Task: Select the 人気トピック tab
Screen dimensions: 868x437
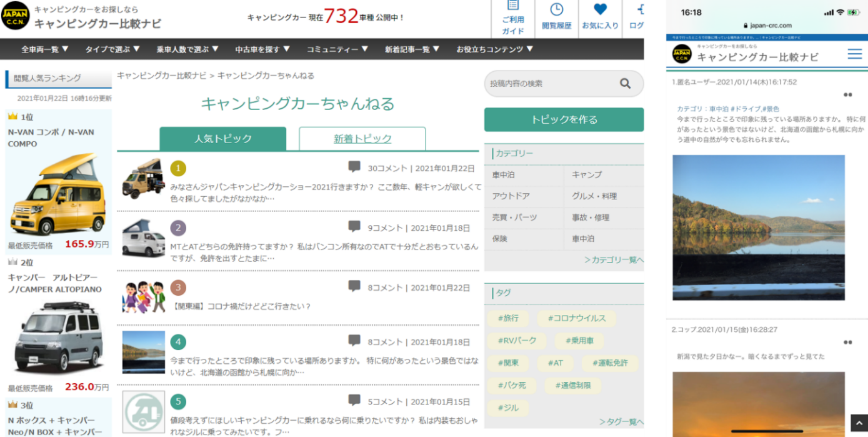Action: tap(223, 139)
